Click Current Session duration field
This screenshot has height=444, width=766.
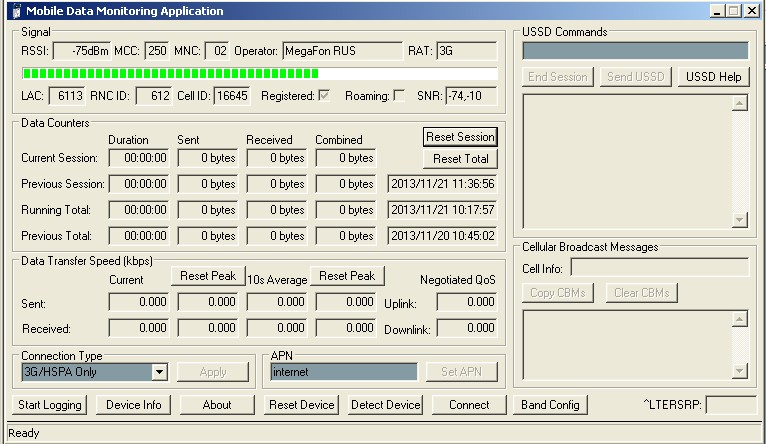[x=139, y=158]
